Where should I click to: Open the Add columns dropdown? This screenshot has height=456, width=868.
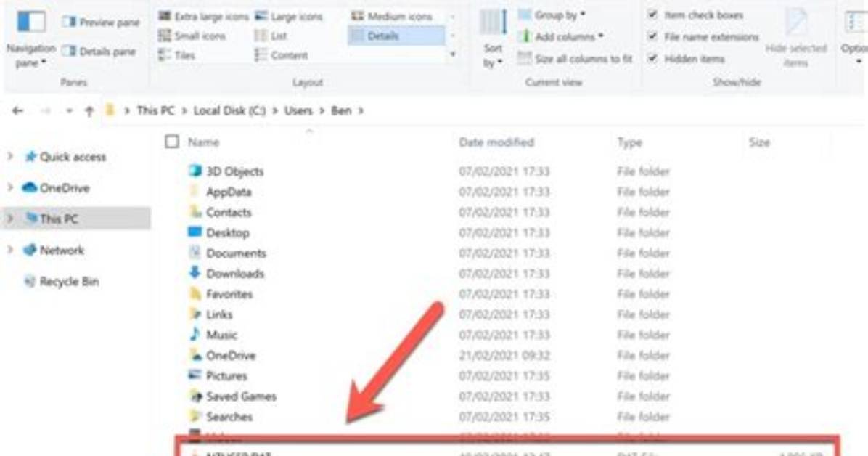click(x=561, y=36)
